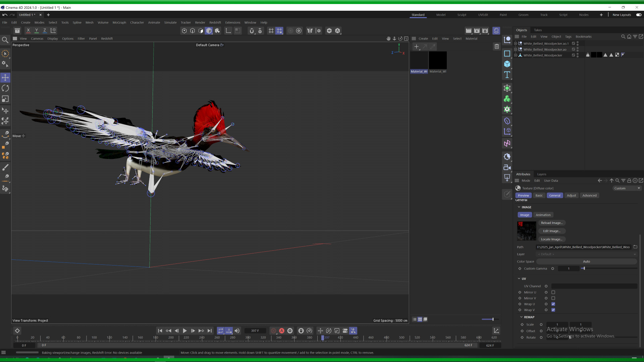
Task: Select the Rotate tool in left toolbar
Action: pyautogui.click(x=5, y=88)
